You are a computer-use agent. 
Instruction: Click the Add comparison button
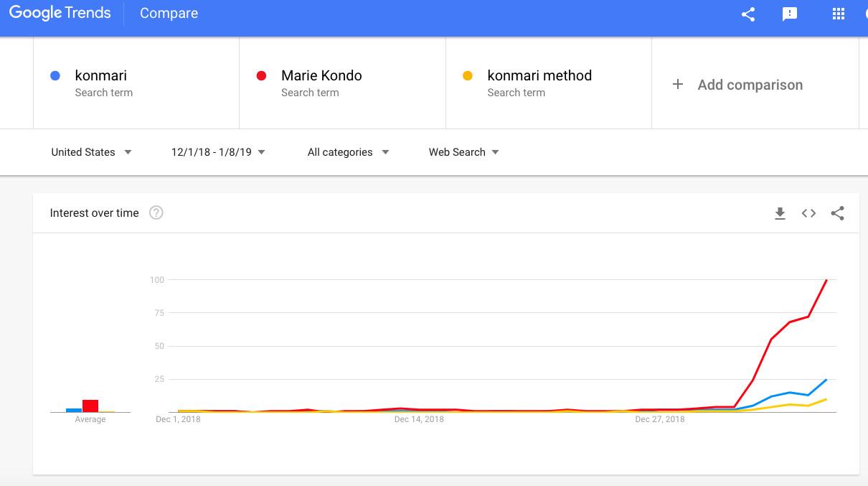pyautogui.click(x=750, y=85)
